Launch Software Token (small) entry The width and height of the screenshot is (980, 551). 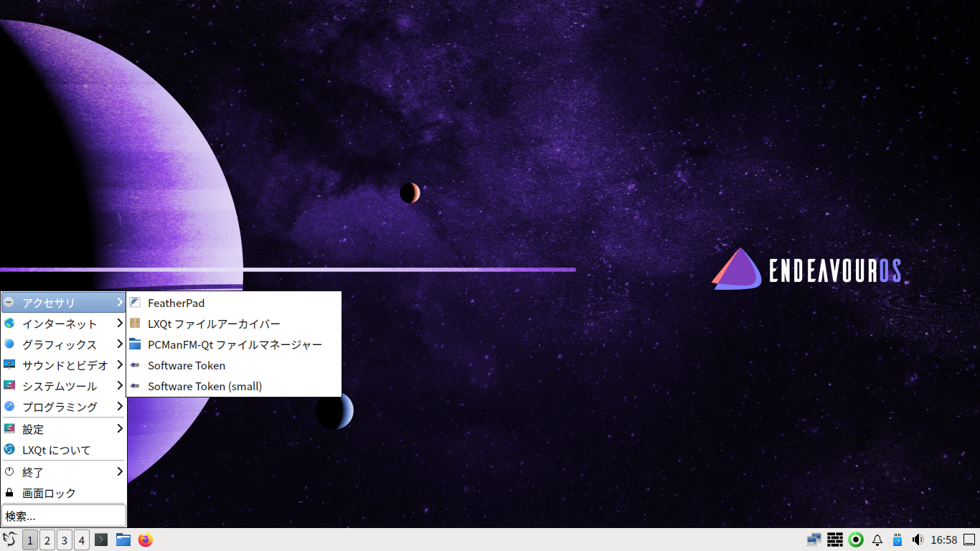pos(234,386)
